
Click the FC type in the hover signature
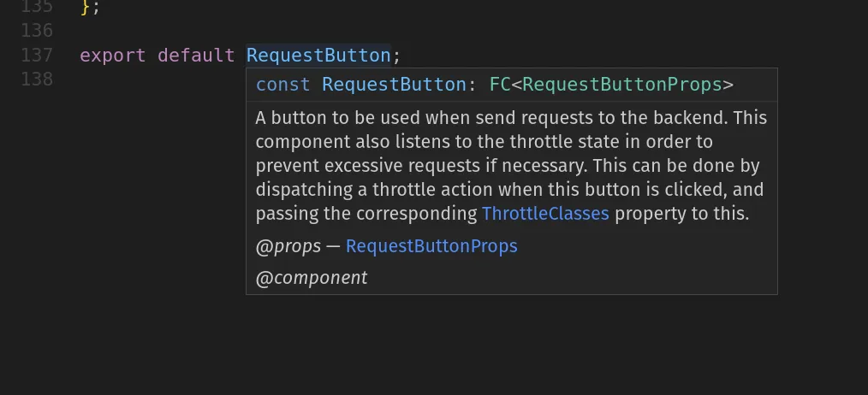pyautogui.click(x=500, y=85)
